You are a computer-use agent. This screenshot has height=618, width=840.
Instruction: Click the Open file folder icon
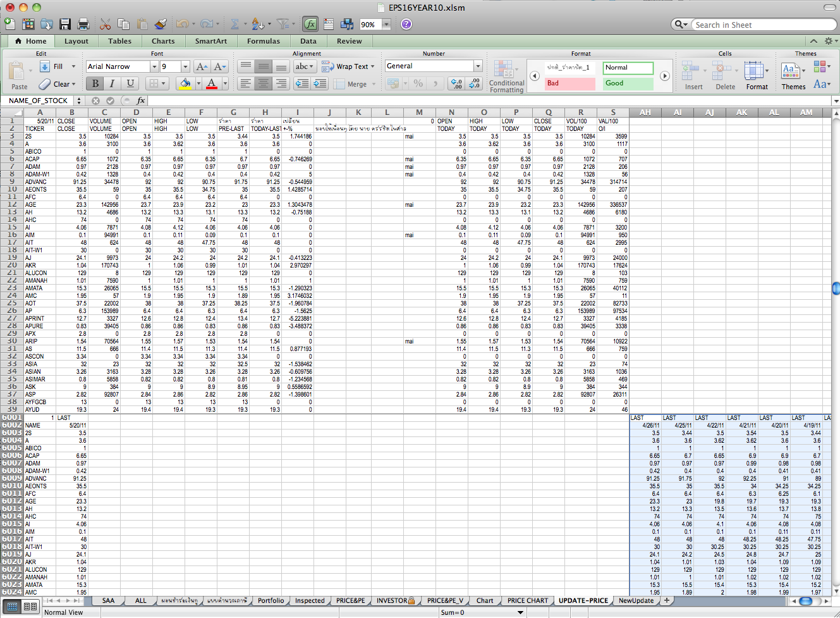[46, 24]
